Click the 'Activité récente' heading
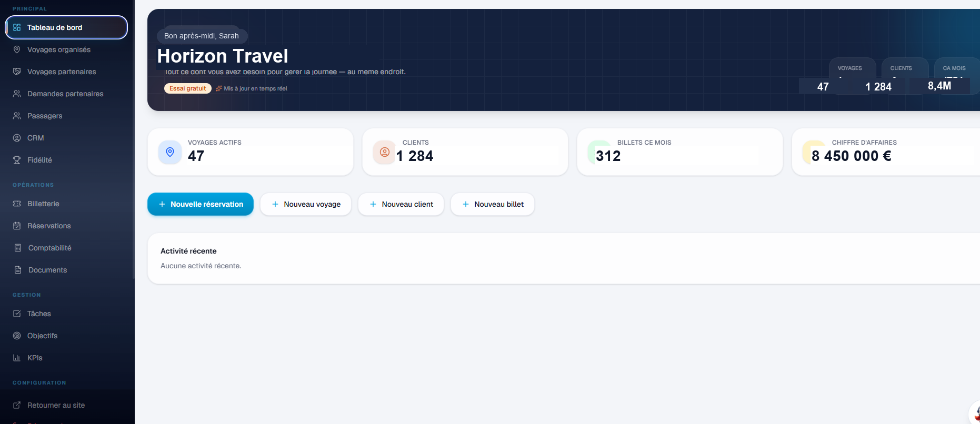The height and width of the screenshot is (424, 980). 188,251
